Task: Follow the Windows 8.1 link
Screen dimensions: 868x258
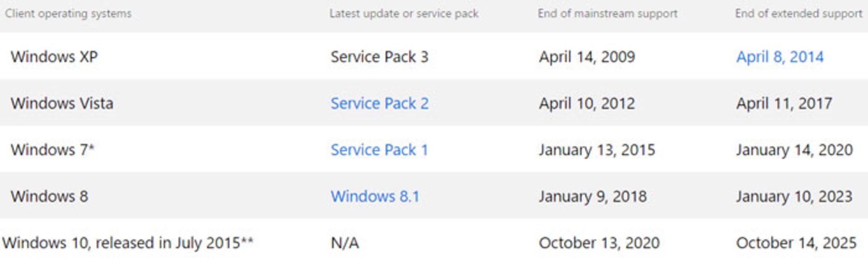Action: click(375, 197)
